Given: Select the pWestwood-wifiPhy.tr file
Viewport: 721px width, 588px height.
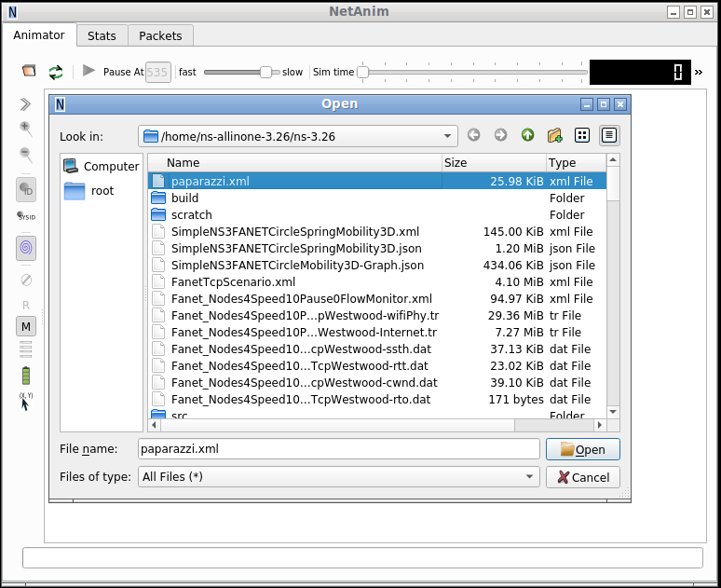Looking at the screenshot, I should (377, 316).
